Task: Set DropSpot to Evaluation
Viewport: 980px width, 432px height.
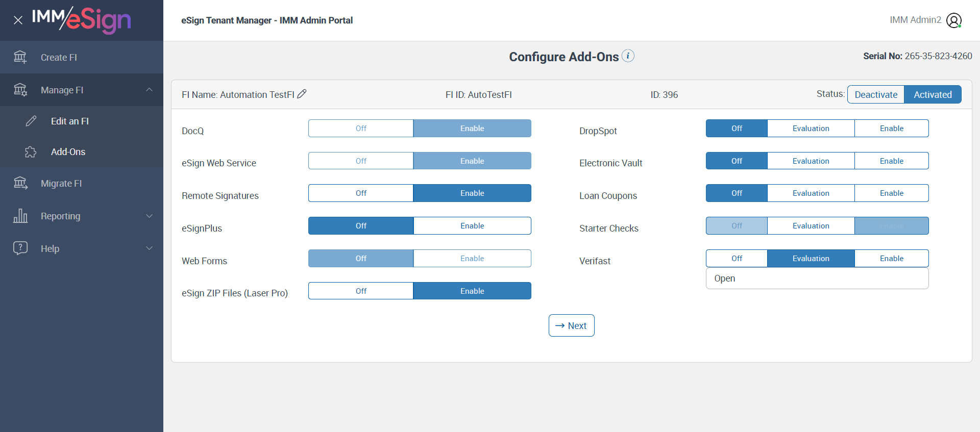Action: 811,129
